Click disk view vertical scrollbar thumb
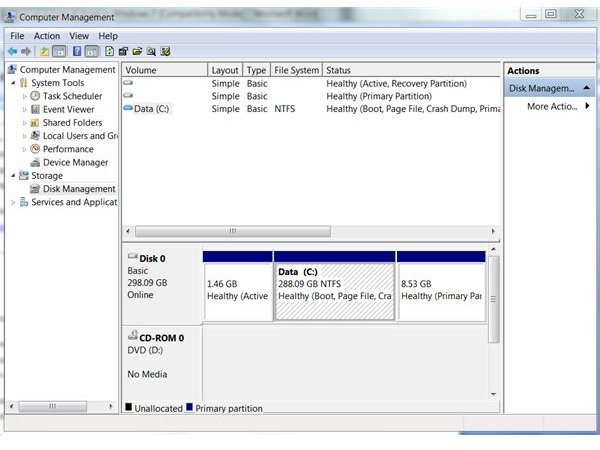 click(494, 299)
